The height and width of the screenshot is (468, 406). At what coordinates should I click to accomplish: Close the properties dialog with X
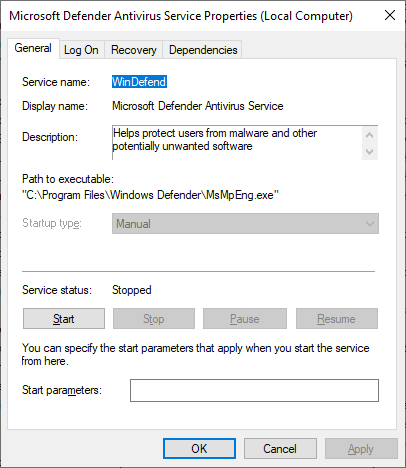[x=389, y=15]
